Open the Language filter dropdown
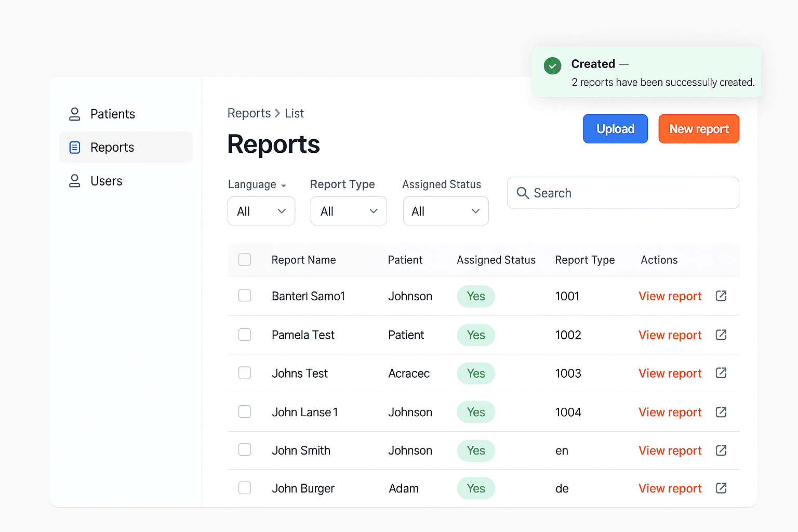Viewport: 798px width, 532px height. (x=261, y=211)
